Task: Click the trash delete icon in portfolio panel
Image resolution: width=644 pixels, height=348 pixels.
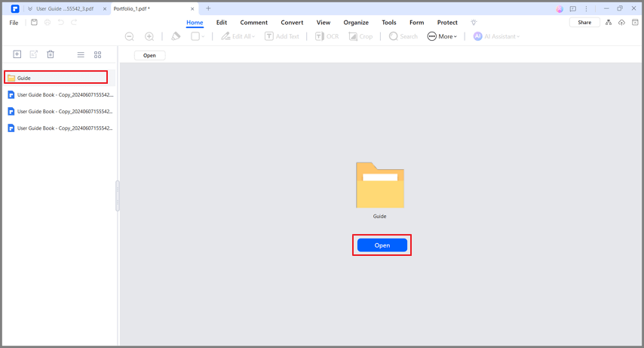Action: pos(51,54)
